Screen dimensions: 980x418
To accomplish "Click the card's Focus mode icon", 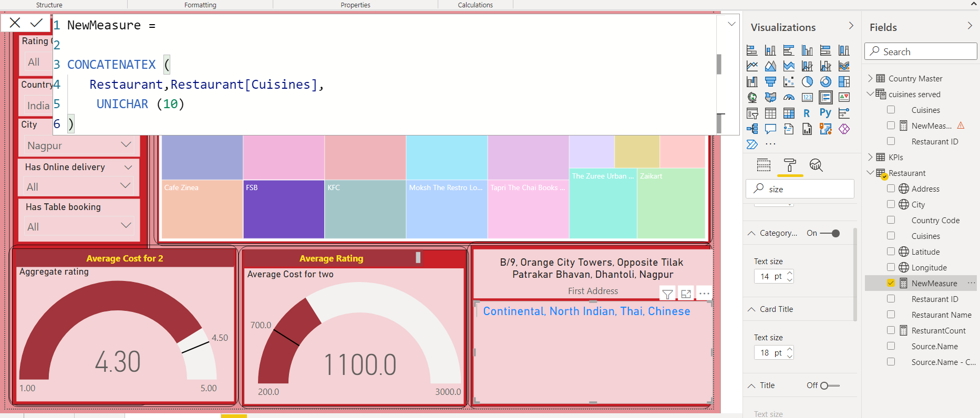I will click(686, 294).
